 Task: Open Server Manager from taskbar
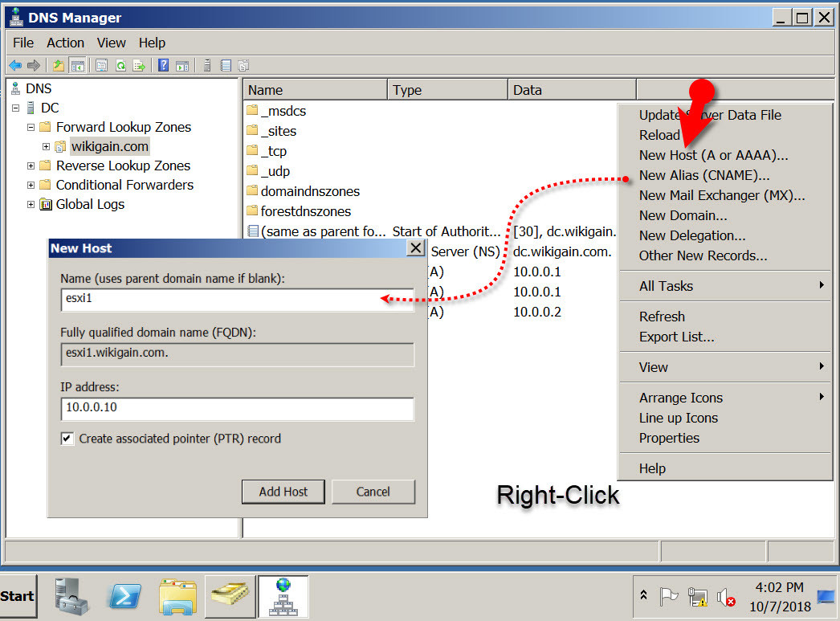click(71, 596)
